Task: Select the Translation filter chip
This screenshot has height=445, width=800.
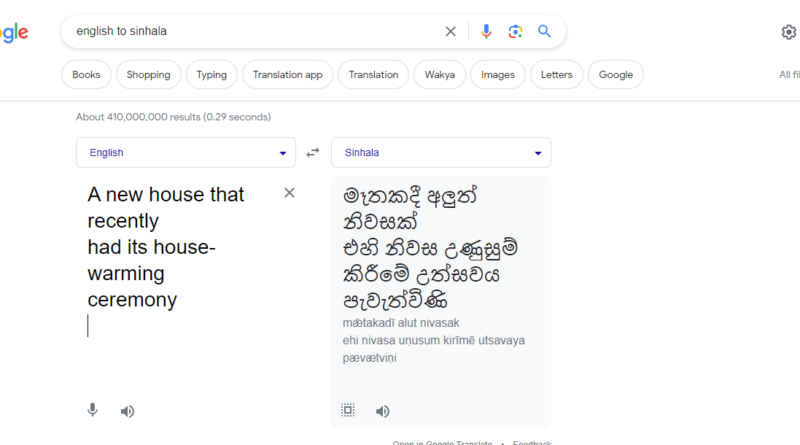Action: 373,75
